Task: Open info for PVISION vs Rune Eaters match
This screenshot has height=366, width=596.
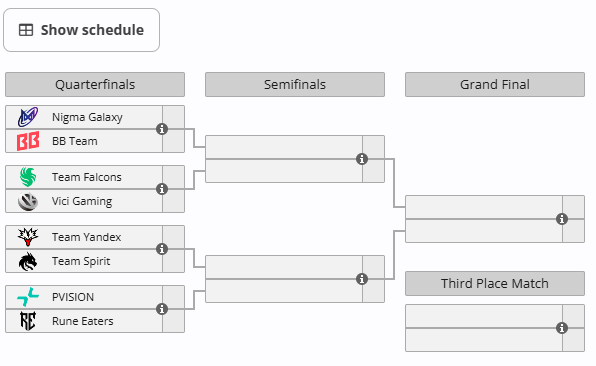Action: click(162, 309)
